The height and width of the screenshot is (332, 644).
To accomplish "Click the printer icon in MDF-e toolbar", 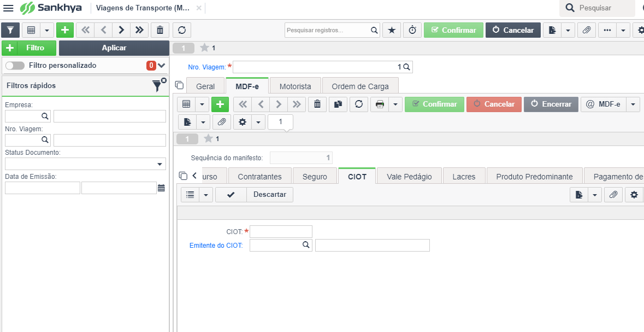I will (380, 104).
